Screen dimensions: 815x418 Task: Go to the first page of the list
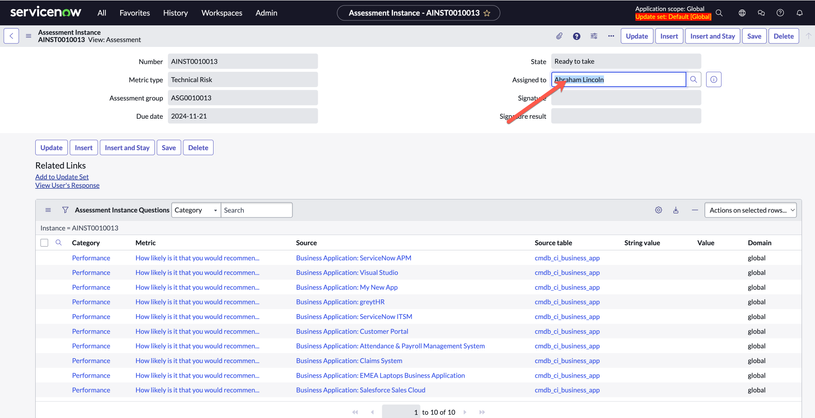(355, 412)
